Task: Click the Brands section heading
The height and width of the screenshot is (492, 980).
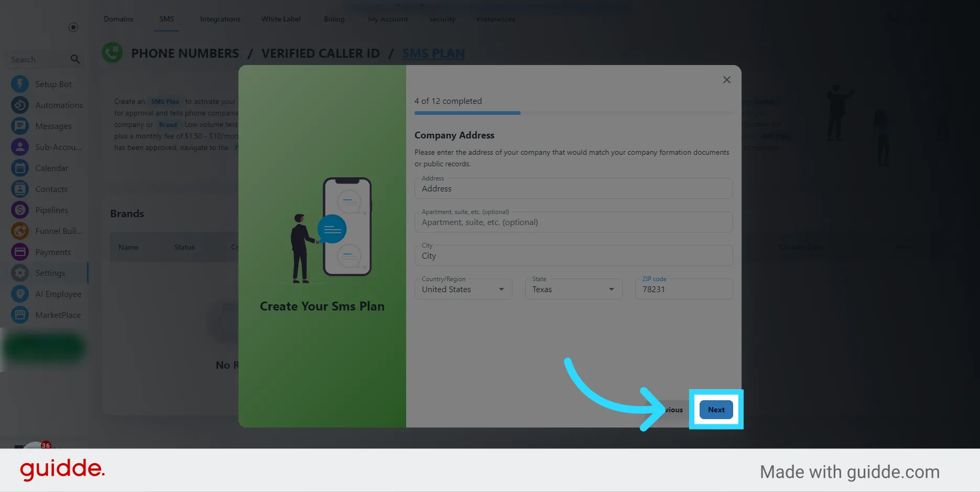Action: (127, 213)
